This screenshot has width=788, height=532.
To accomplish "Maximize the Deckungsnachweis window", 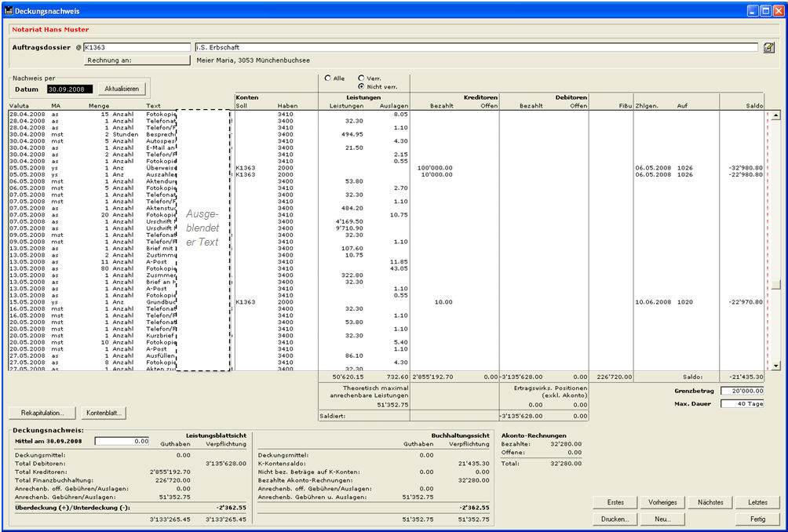I will [766, 10].
